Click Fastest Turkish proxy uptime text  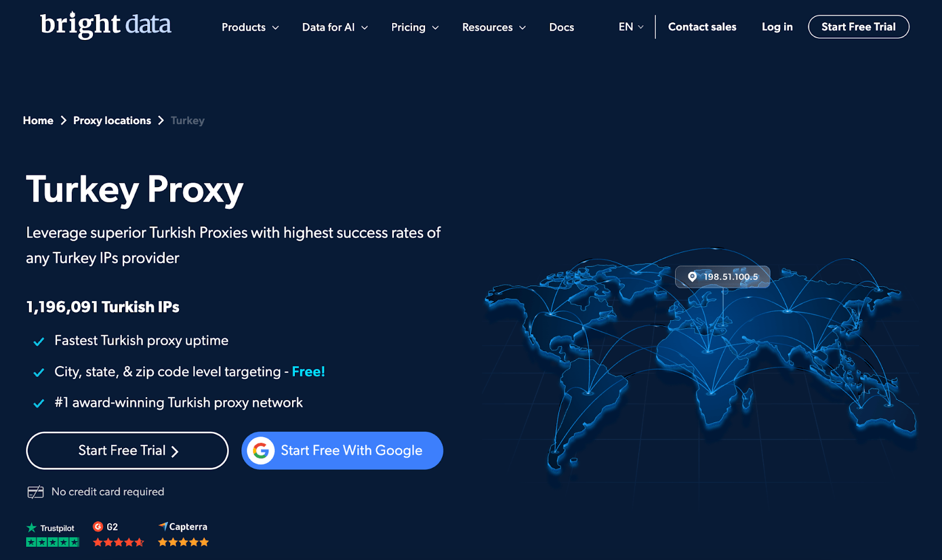[141, 341]
